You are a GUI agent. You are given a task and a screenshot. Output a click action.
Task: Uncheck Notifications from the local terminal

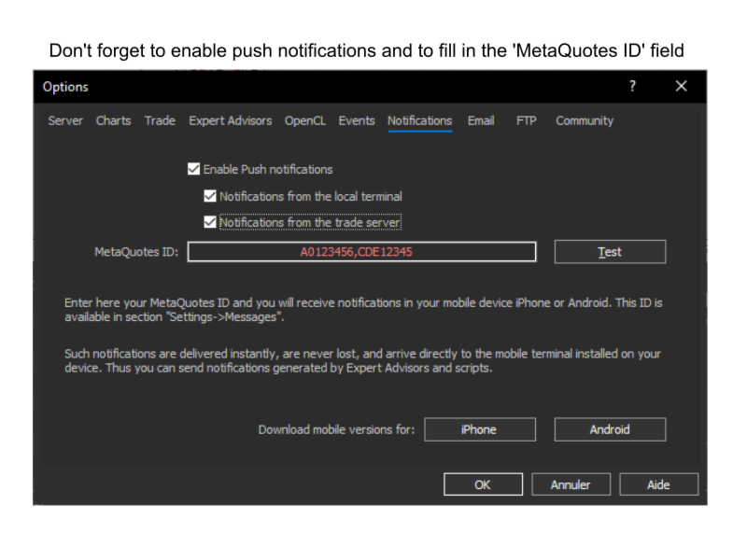click(210, 196)
